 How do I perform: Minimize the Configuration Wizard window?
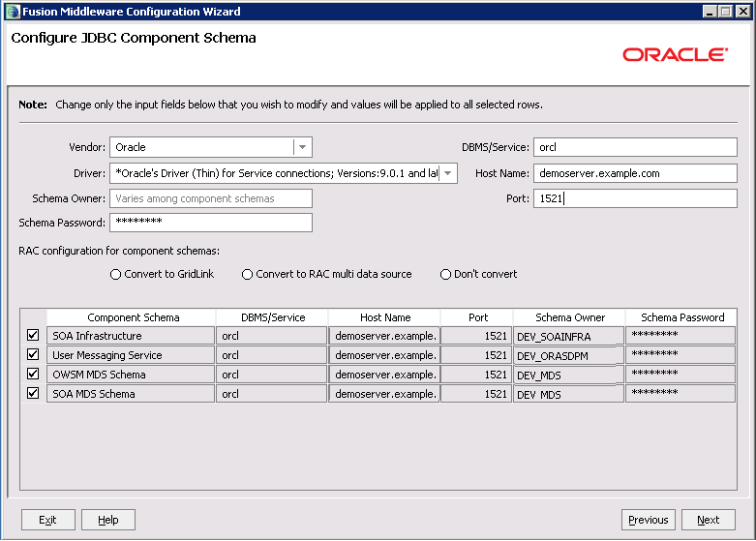[x=710, y=11]
